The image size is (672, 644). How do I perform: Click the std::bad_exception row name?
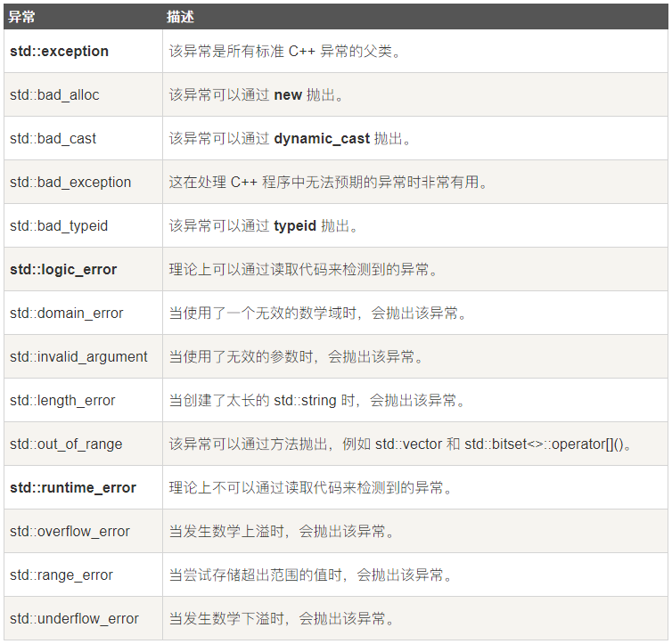[x=70, y=182]
